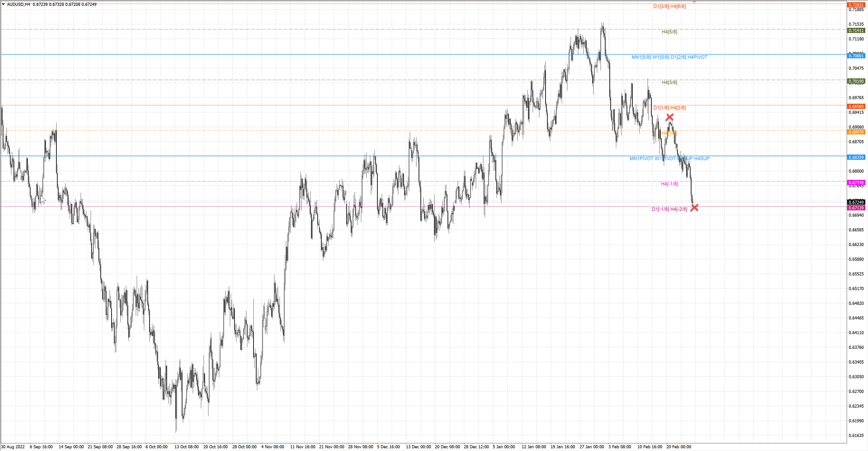This screenshot has height=451, width=868.
Task: Click the black current price tag 0.67249
Action: [856, 202]
